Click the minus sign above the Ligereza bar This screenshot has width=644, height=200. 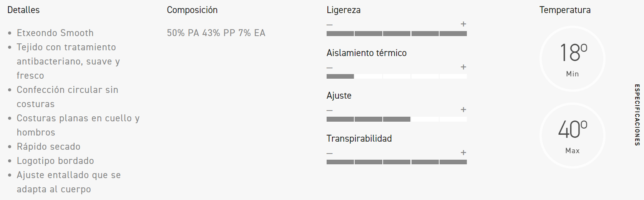point(330,25)
